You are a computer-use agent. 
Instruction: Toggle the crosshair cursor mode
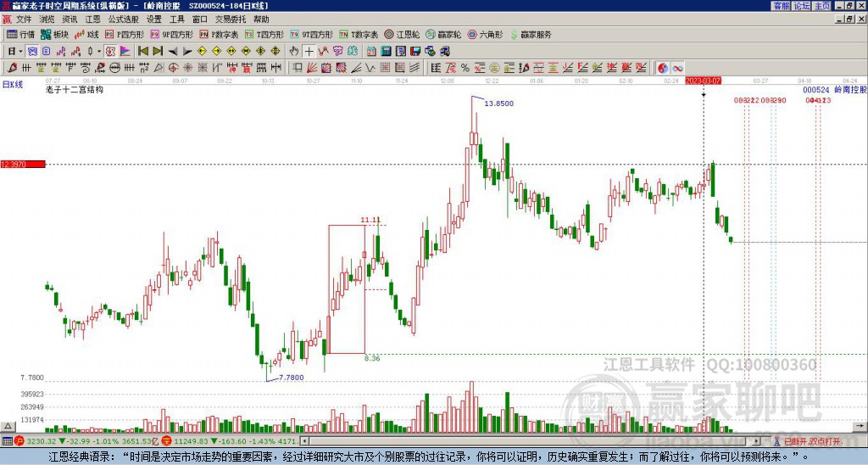tap(309, 51)
